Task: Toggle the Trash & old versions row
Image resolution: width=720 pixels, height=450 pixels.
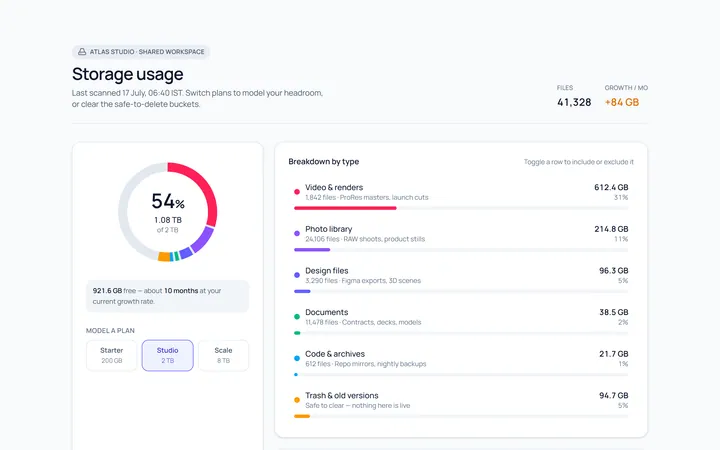Action: coord(461,405)
